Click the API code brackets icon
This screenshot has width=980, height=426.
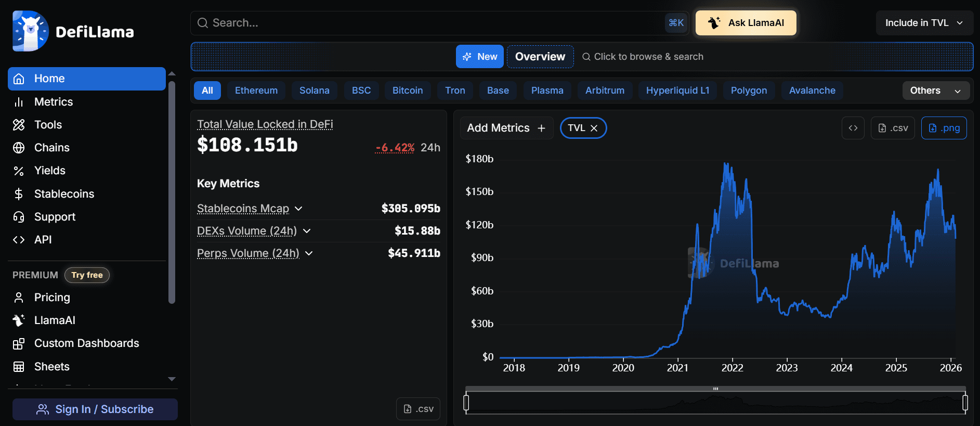point(19,240)
